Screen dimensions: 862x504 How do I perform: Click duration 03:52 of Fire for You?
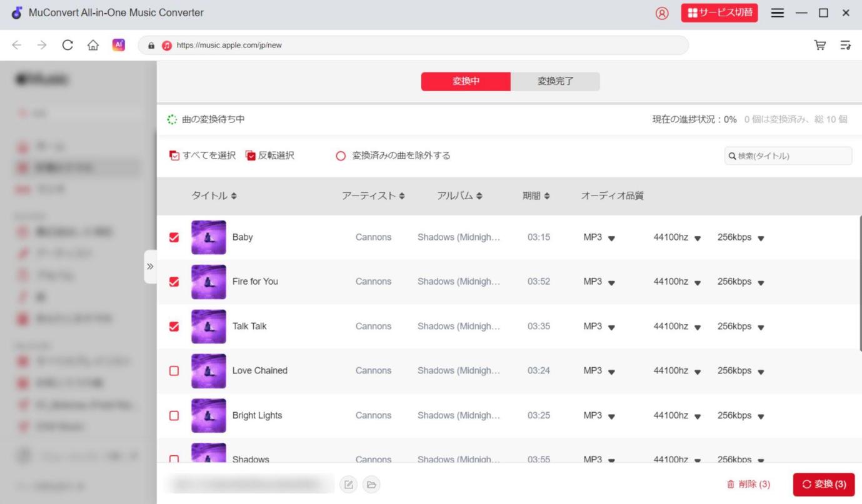pyautogui.click(x=539, y=282)
